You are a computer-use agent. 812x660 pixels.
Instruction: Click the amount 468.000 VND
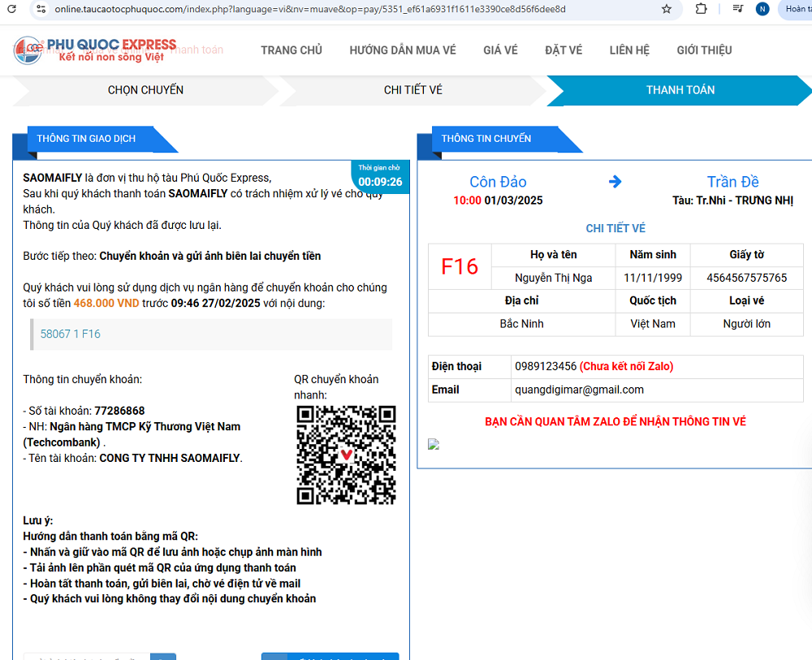coord(106,303)
